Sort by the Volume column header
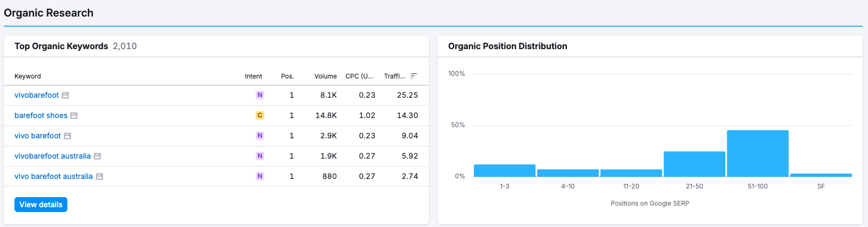868x227 pixels. (325, 76)
